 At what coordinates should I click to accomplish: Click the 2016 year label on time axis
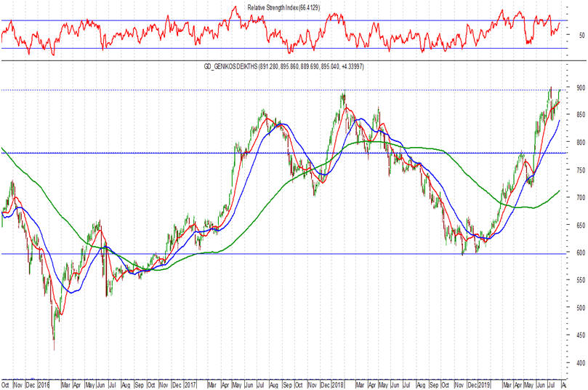(x=44, y=385)
